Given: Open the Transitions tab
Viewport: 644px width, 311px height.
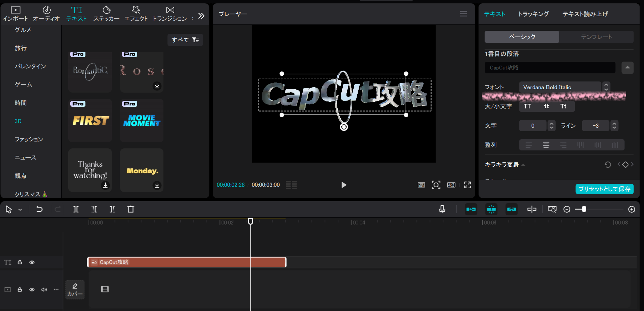Looking at the screenshot, I should pos(170,14).
